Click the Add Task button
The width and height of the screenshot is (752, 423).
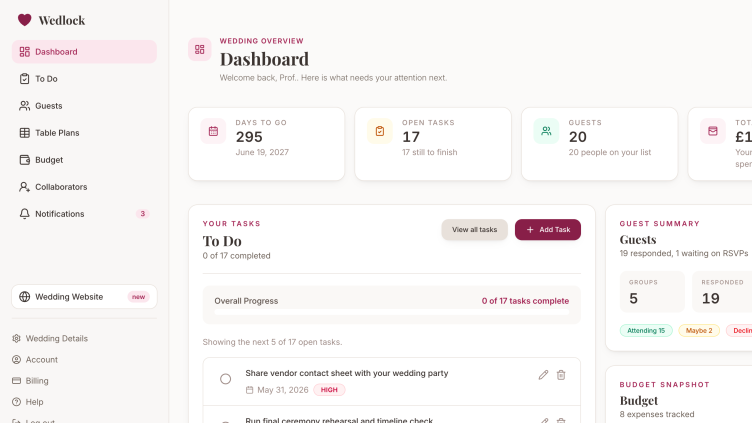548,230
